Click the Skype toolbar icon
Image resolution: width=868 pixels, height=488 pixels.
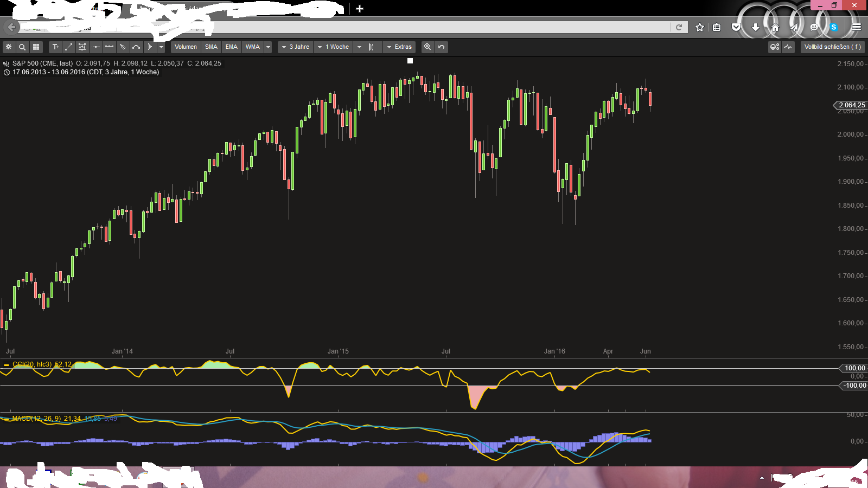tap(834, 27)
